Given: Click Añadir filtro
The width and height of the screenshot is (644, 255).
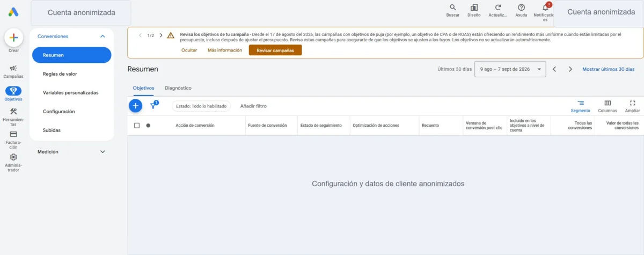Looking at the screenshot, I should click(253, 106).
